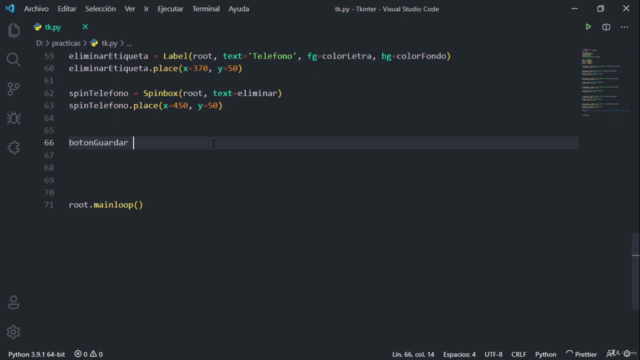Click the minimap code overview
The image size is (640, 360).
(x=606, y=82)
